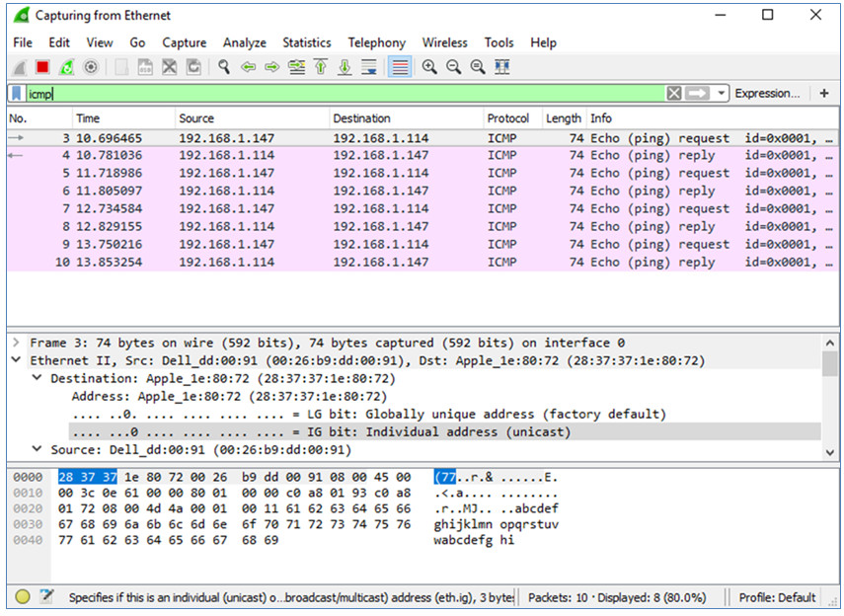The height and width of the screenshot is (616, 844).
Task: Open the Statistics menu
Action: [306, 42]
